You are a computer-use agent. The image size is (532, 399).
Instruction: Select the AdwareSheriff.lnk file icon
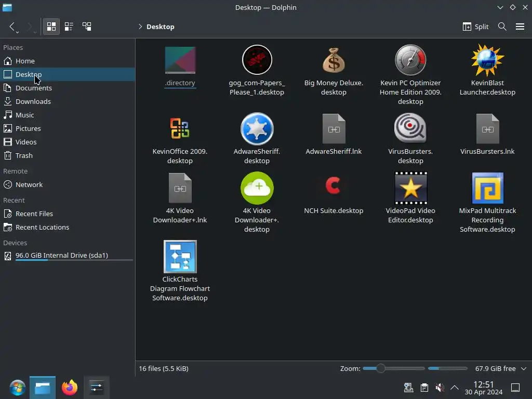(334, 129)
